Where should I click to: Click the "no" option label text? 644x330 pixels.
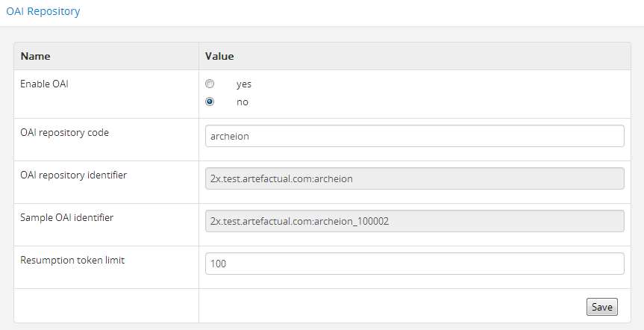(243, 102)
